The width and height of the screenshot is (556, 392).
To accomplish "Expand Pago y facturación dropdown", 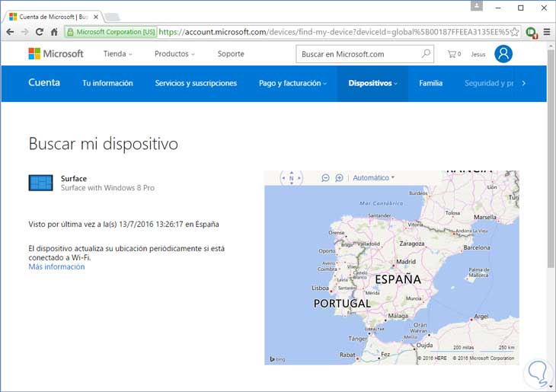I will click(293, 83).
